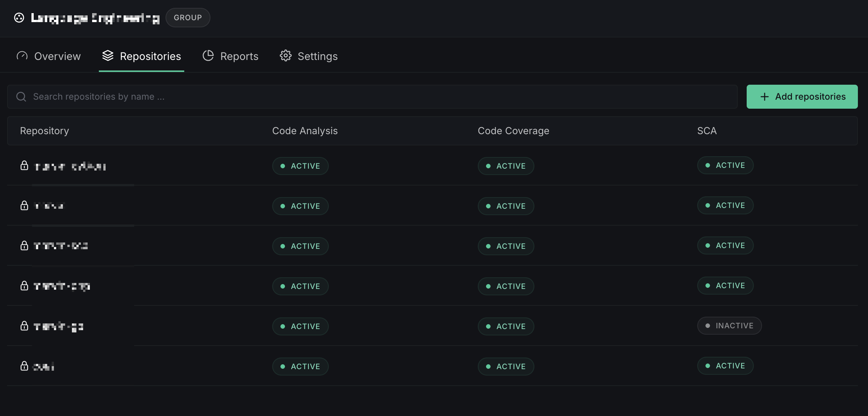This screenshot has height=416, width=868.
Task: Click the INACTIVE SCA status badge
Action: click(x=729, y=326)
